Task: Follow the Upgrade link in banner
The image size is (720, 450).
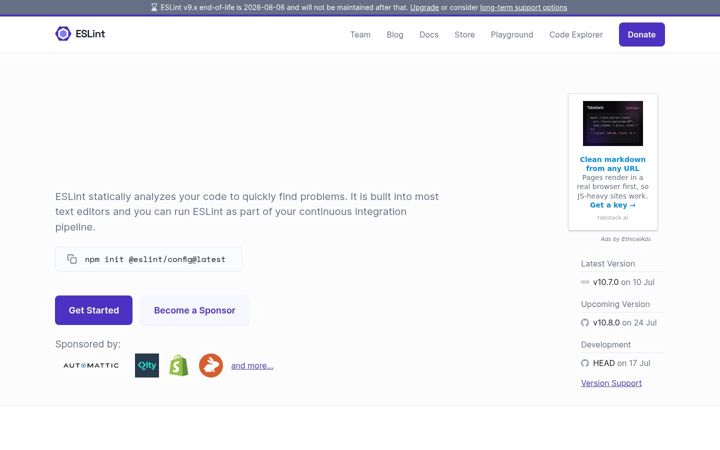Action: (424, 7)
